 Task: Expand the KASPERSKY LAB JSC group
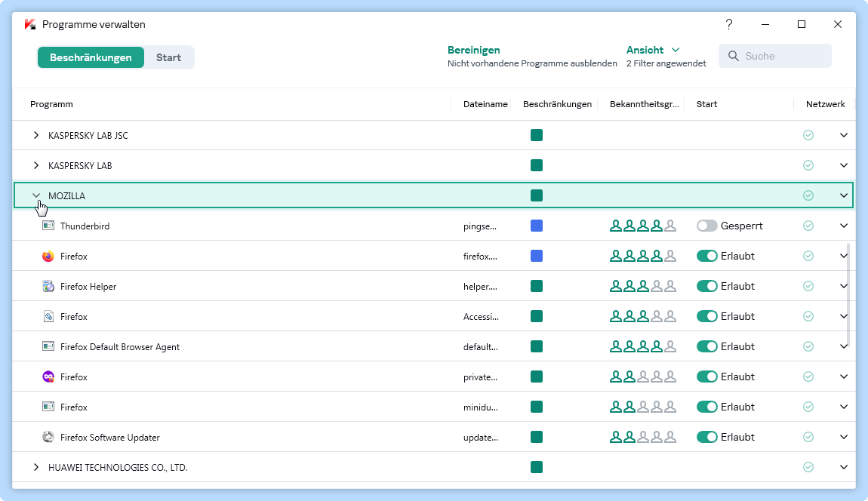pos(36,135)
